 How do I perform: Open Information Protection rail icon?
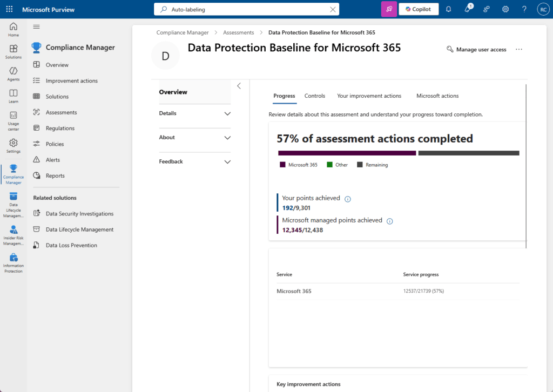click(14, 263)
